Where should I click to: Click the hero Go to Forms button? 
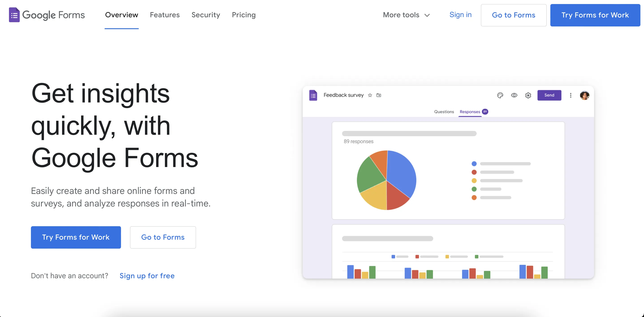163,237
